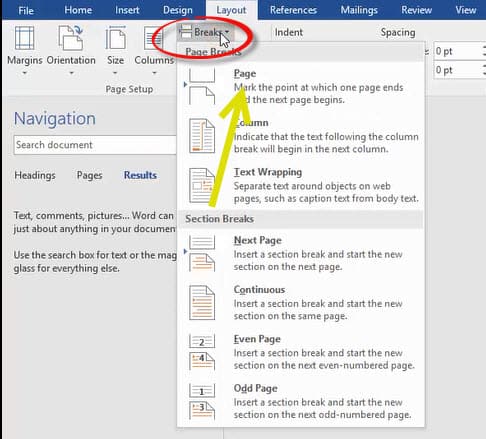Choose the Column break icon

pos(202,136)
